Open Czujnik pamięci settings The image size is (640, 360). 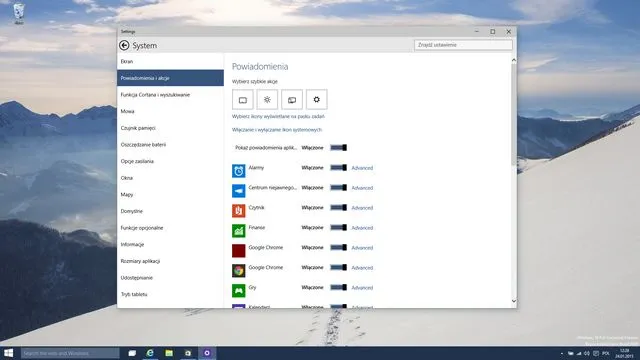(170, 128)
